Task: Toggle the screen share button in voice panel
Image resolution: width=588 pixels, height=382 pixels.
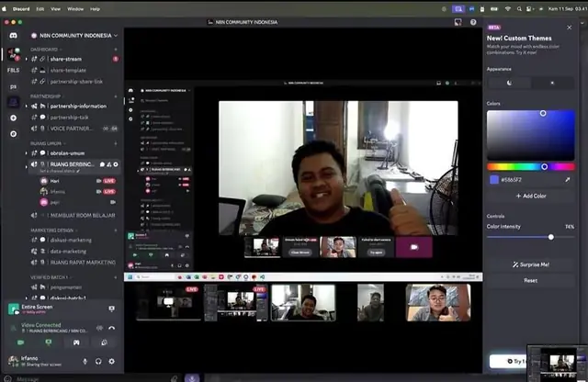Action: 49,343
